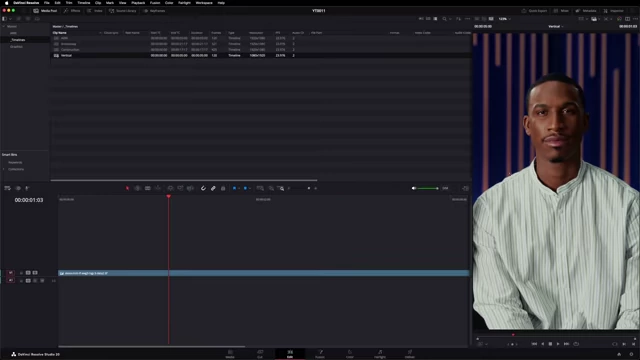Open the Mixer panel
Viewport: 640px width, 360px height.
click(x=561, y=11)
